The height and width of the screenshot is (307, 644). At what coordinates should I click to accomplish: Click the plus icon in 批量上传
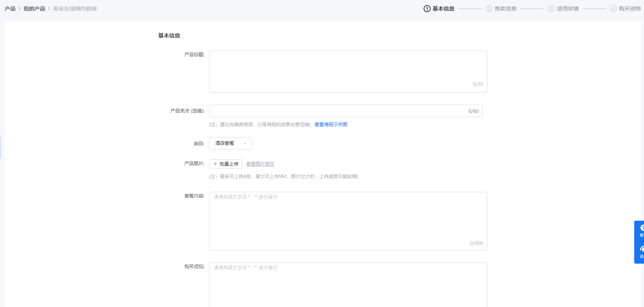click(215, 164)
